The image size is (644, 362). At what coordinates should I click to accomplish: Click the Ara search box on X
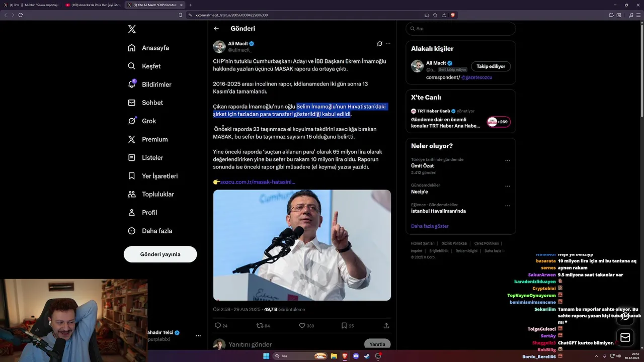click(x=461, y=29)
